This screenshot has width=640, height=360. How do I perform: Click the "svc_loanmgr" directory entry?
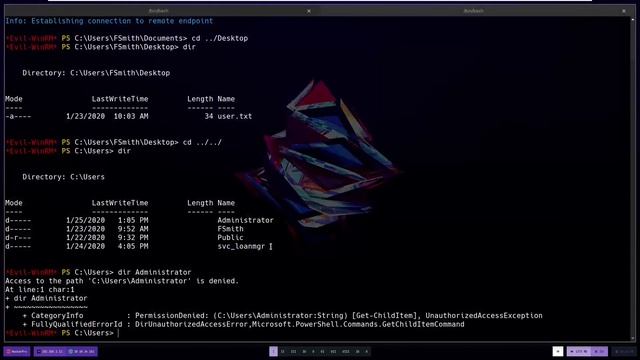[x=241, y=247]
